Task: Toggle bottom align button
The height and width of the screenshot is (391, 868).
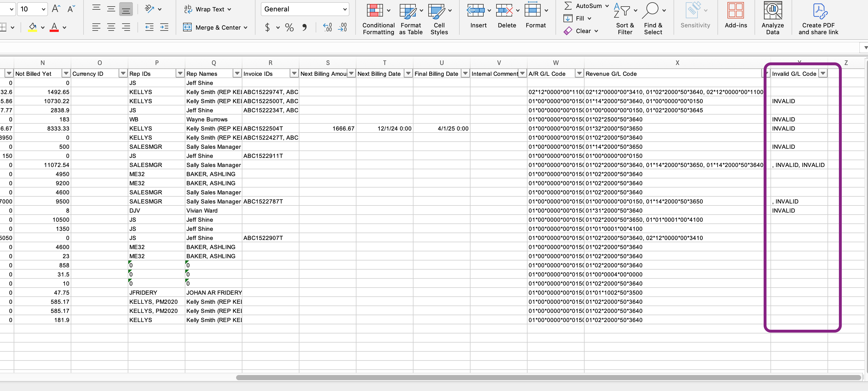Action: coord(126,9)
